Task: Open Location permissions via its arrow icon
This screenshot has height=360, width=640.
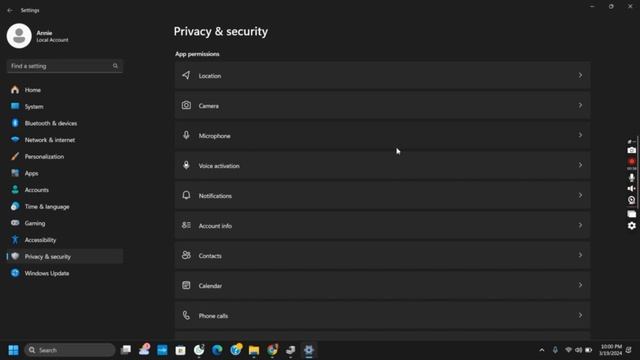Action: click(186, 75)
